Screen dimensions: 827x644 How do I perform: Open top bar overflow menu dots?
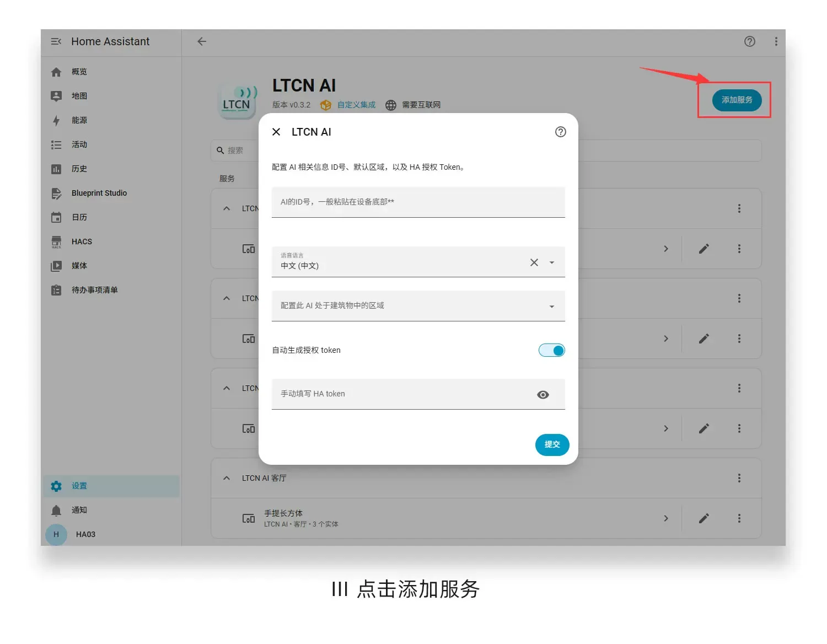[776, 41]
